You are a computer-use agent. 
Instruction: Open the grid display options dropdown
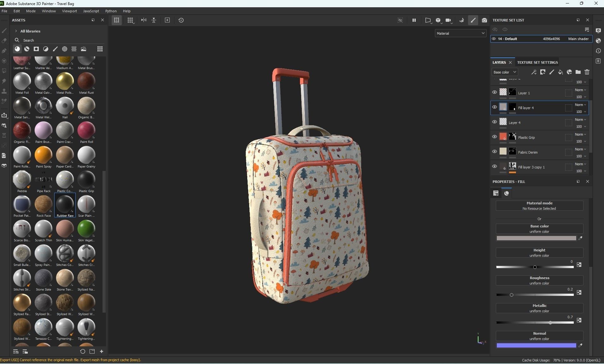point(130,20)
